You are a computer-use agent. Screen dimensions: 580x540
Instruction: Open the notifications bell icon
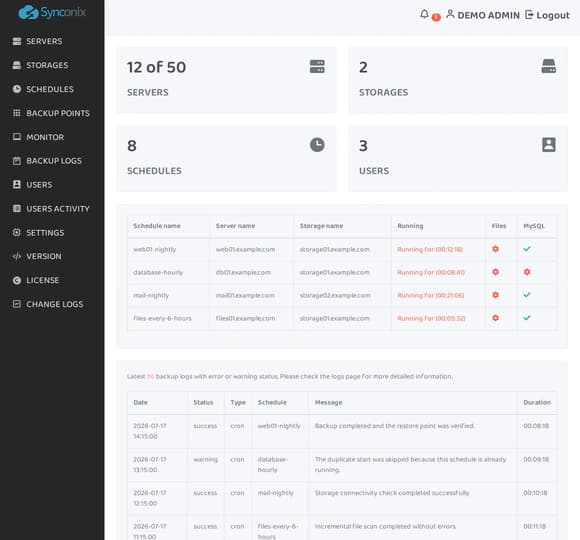pyautogui.click(x=424, y=14)
